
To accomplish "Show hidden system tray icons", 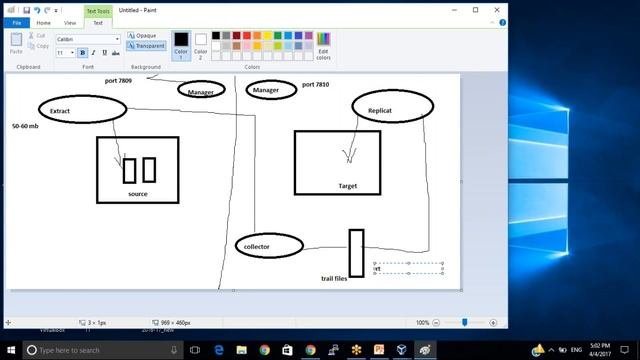I will tap(551, 350).
